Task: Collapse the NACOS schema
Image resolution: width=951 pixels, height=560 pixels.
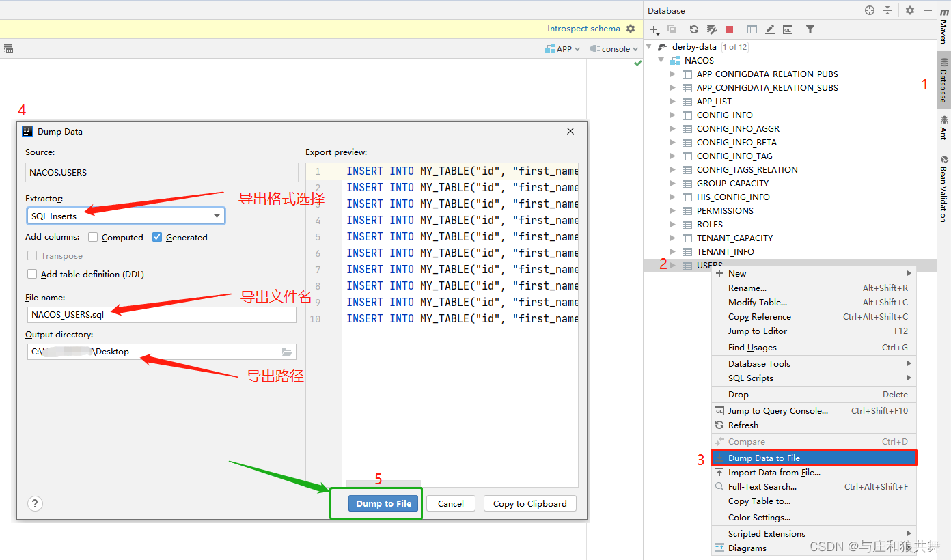Action: (x=661, y=60)
